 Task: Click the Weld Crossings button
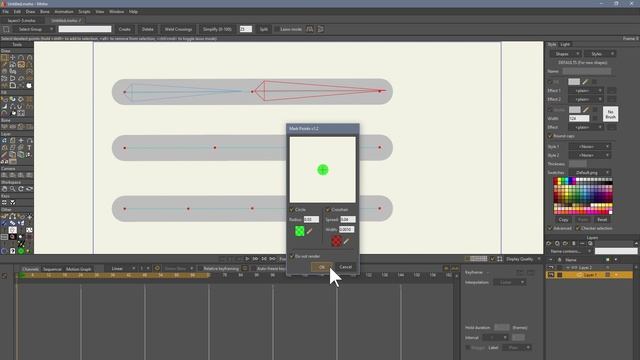coord(178,29)
